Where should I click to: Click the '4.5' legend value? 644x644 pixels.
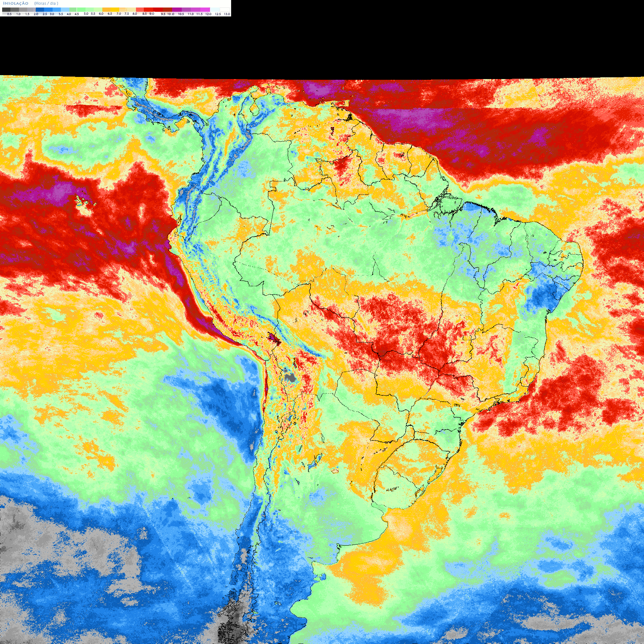click(77, 14)
